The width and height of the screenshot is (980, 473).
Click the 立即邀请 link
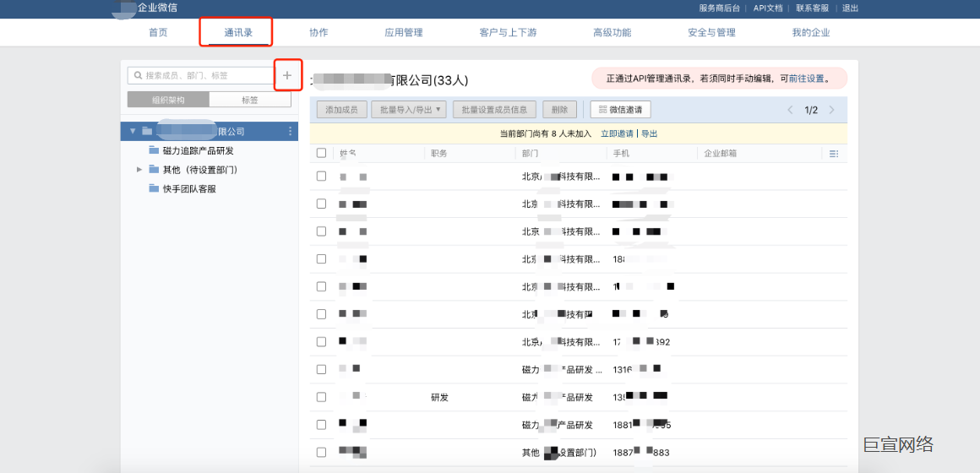(x=617, y=133)
